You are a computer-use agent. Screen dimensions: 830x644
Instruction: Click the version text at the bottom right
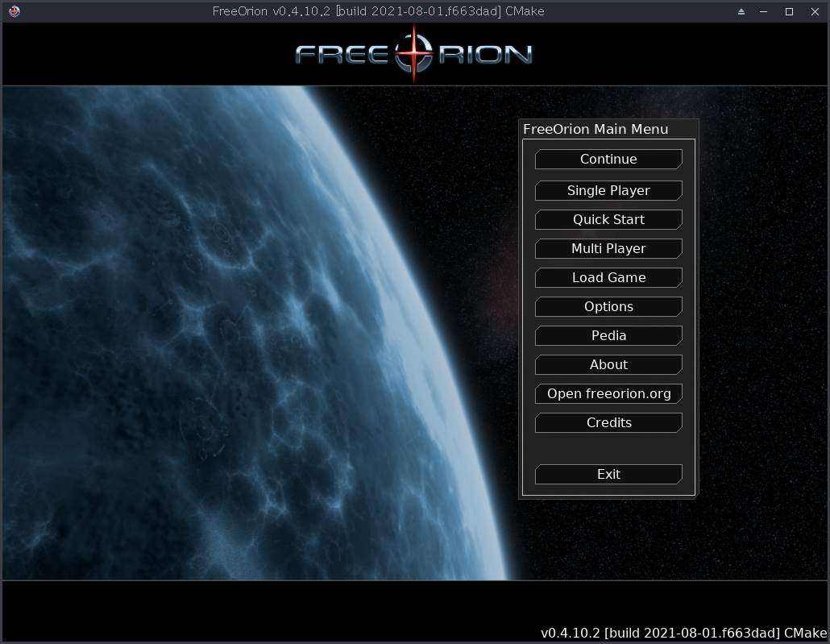pyautogui.click(x=683, y=633)
